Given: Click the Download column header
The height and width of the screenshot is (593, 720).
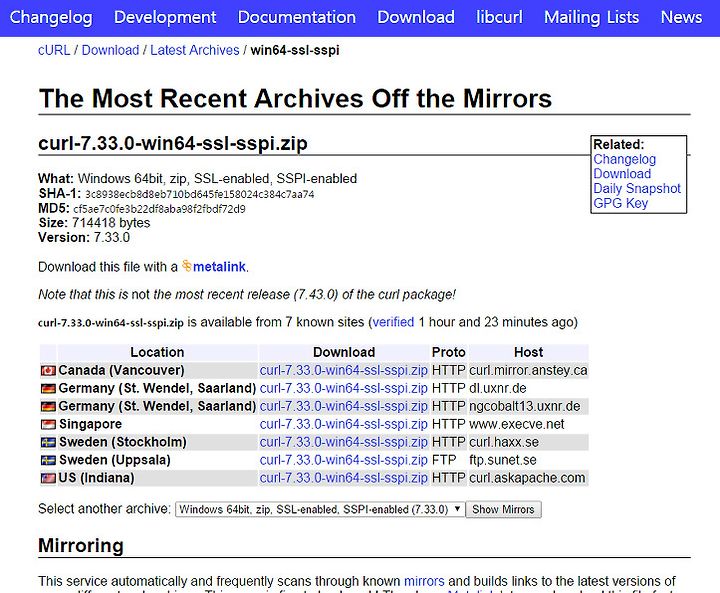Looking at the screenshot, I should coord(344,352).
